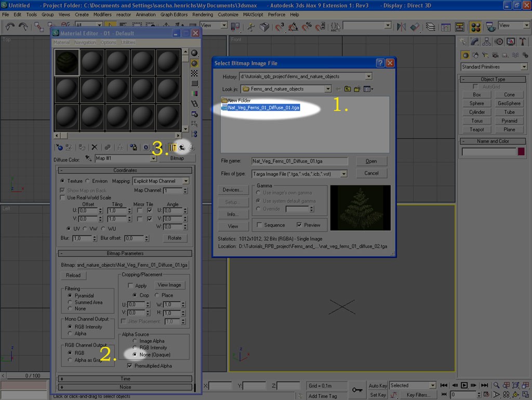Click the Open button in file dialog
The image size is (532, 400).
[x=371, y=161]
